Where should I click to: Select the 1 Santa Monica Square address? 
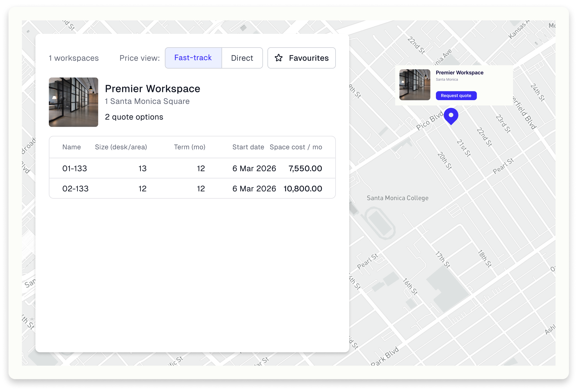point(147,101)
